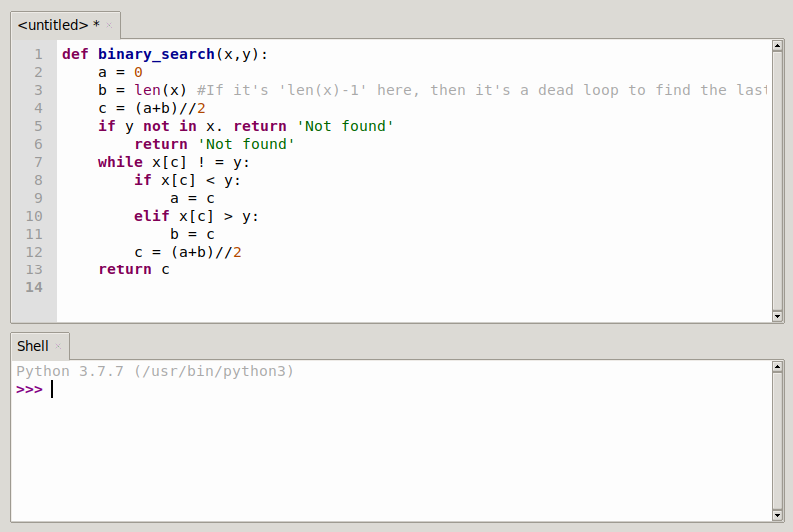Image resolution: width=793 pixels, height=532 pixels.
Task: Close the <untitled> editor tab
Action: pyautogui.click(x=109, y=25)
